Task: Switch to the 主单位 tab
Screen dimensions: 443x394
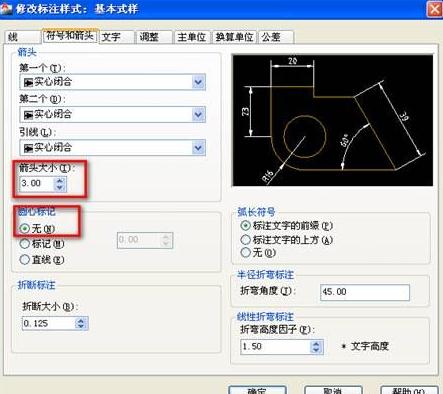Action: [x=192, y=37]
